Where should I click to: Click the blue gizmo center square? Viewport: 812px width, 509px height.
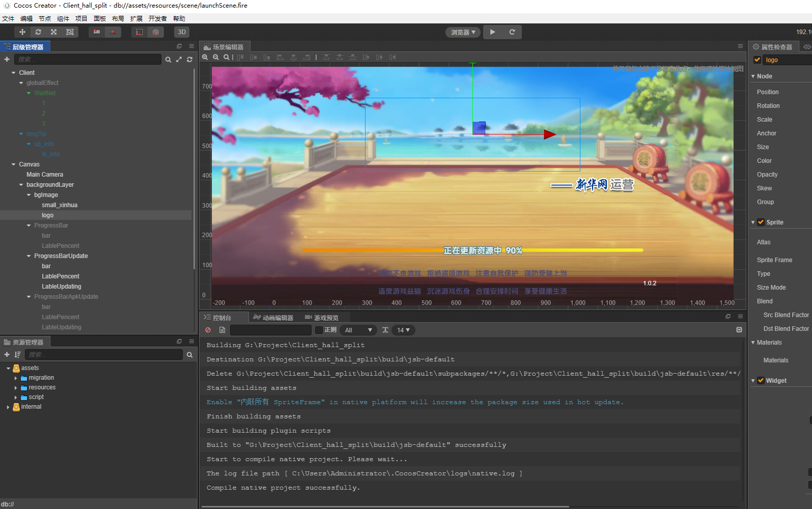(479, 127)
